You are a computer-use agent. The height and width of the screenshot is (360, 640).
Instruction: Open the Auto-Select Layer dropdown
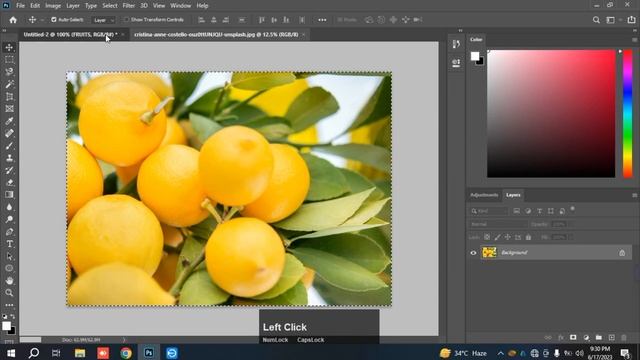pos(104,20)
